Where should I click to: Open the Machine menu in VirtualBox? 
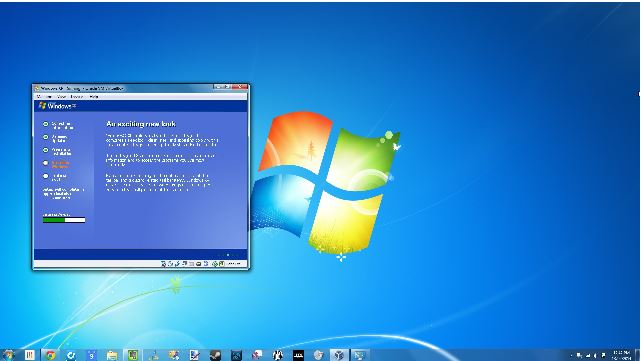coord(44,97)
